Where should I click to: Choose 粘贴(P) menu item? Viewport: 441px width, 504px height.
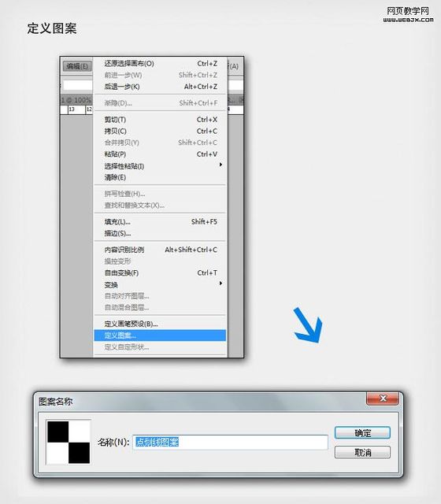pyautogui.click(x=160, y=154)
